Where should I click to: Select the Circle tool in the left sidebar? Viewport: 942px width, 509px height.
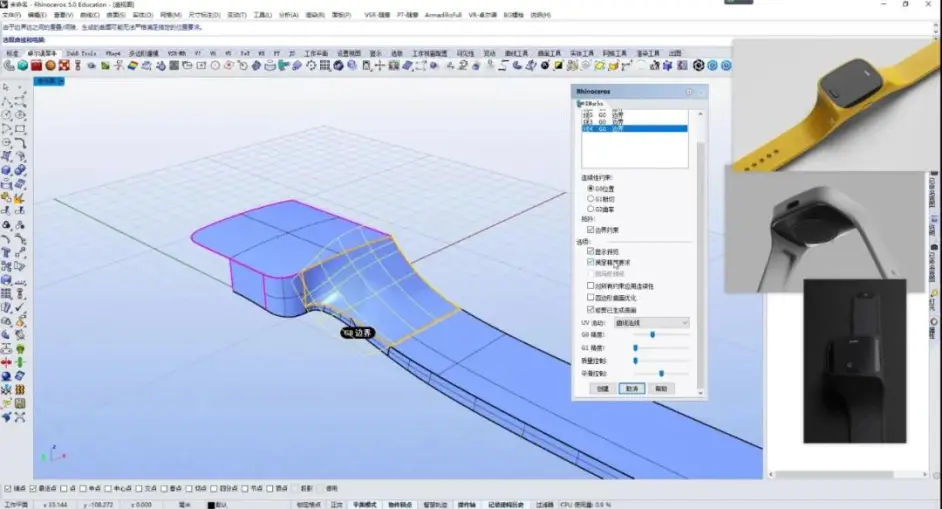click(x=6, y=115)
